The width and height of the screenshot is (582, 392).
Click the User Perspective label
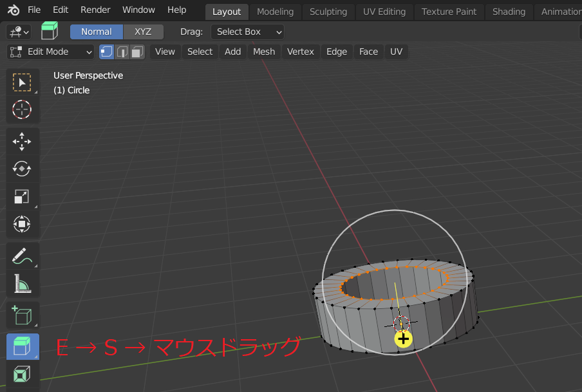(88, 76)
